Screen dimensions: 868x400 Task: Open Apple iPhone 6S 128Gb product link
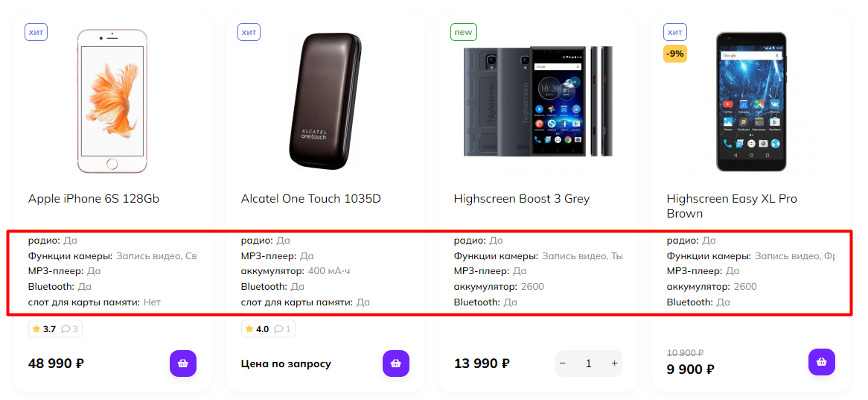94,199
